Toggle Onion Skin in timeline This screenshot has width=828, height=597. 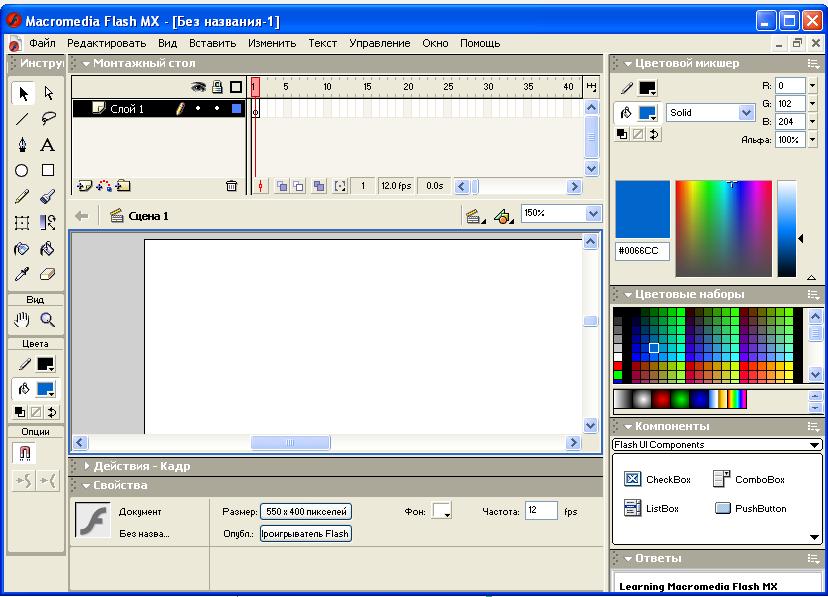click(x=283, y=186)
